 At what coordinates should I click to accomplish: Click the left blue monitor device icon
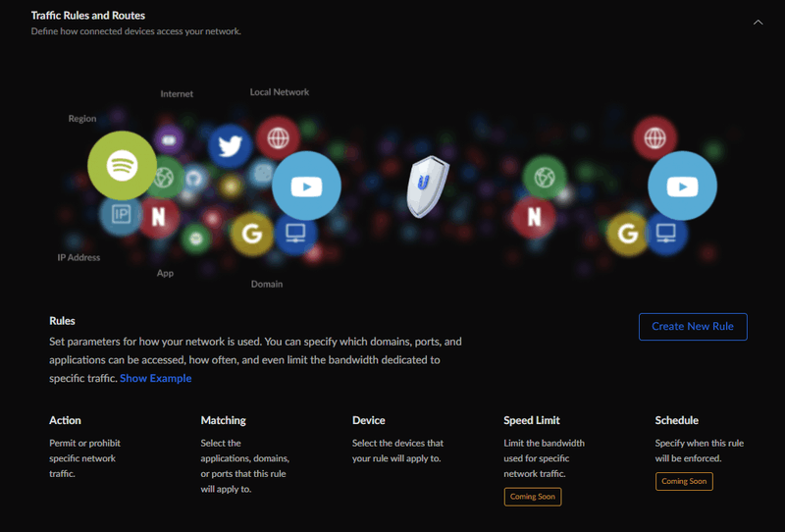[295, 233]
